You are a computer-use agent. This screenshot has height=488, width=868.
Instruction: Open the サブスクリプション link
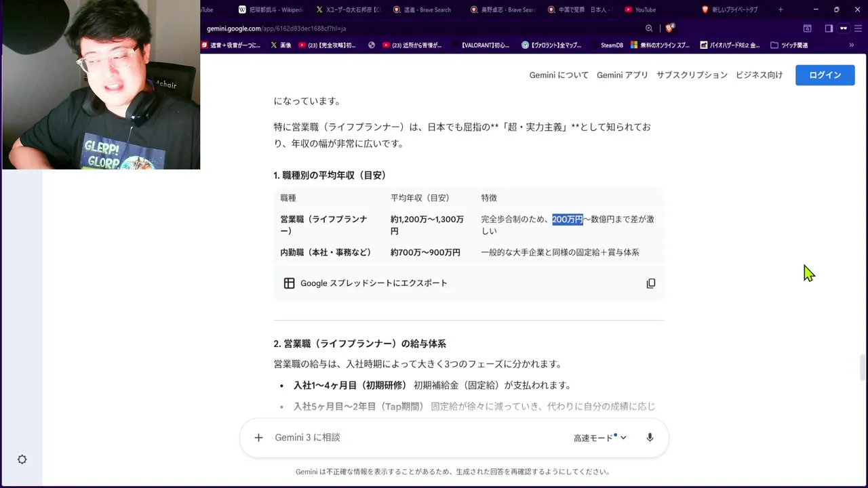click(692, 75)
